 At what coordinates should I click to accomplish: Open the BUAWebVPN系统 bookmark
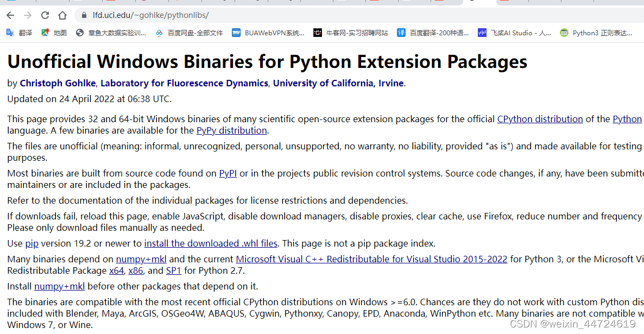click(x=268, y=33)
